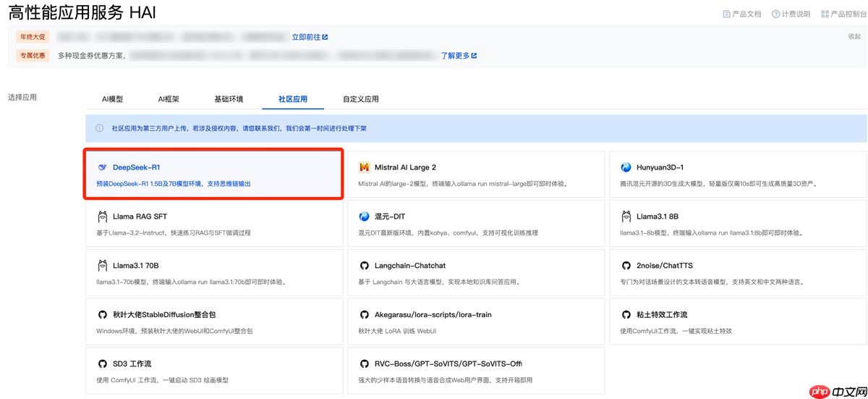This screenshot has width=868, height=399.
Task: Click description mentioning ollama run llama3.1:70b
Action: 192,282
